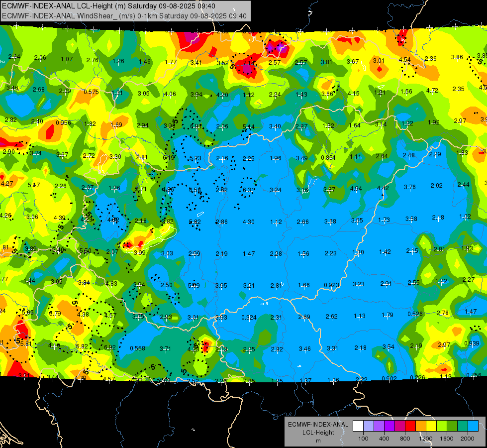Click the wind shear value '0.526'
The image size is (487, 448).
pyautogui.click(x=415, y=314)
